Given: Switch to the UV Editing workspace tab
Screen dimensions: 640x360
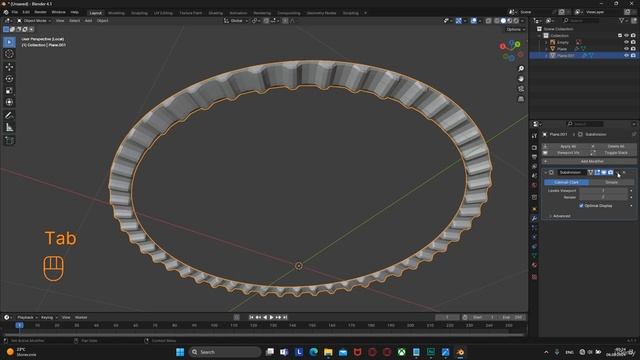Looking at the screenshot, I should click(163, 13).
